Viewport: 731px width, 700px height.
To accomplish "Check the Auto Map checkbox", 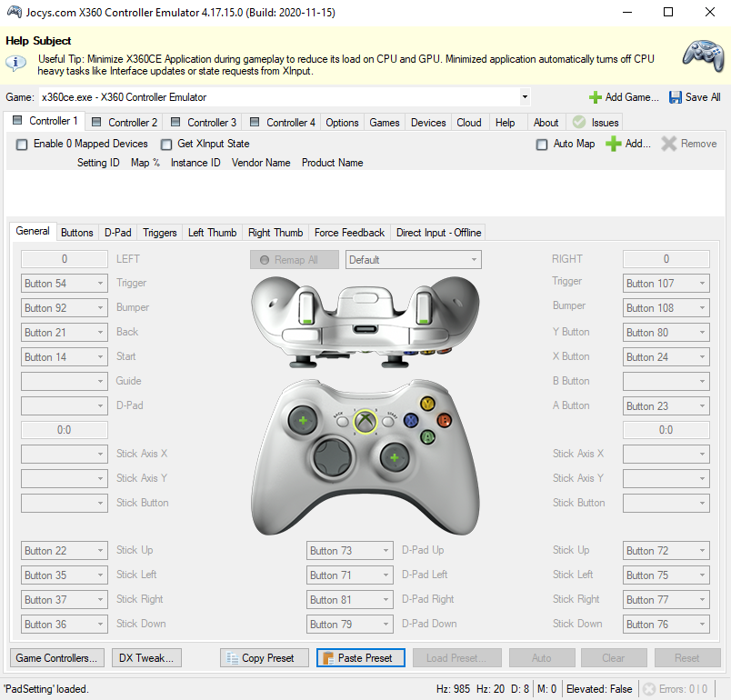I will tap(542, 145).
